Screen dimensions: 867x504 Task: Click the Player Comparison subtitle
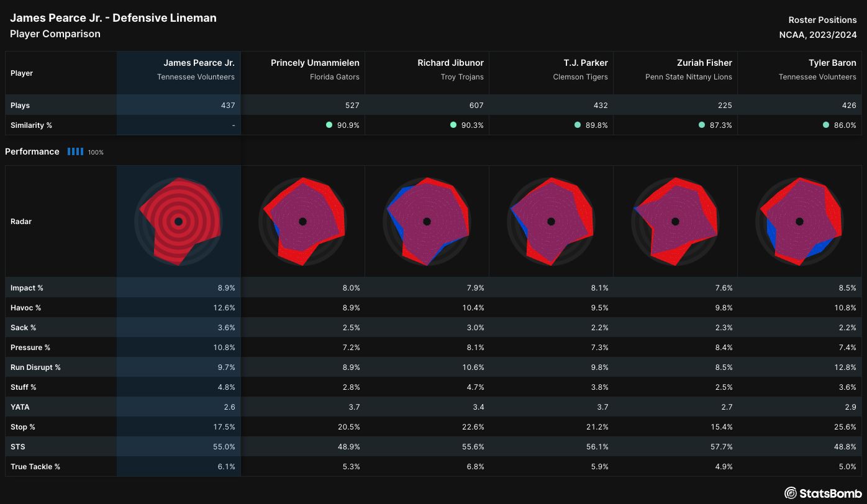55,34
